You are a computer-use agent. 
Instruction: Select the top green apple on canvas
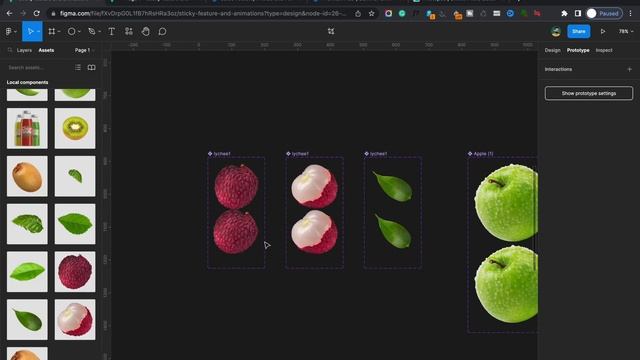click(x=506, y=203)
